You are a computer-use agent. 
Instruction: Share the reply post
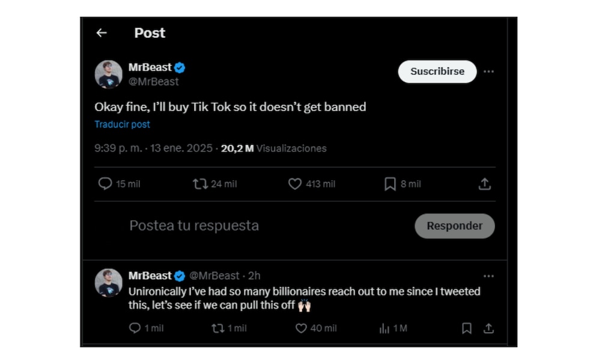pos(488,329)
